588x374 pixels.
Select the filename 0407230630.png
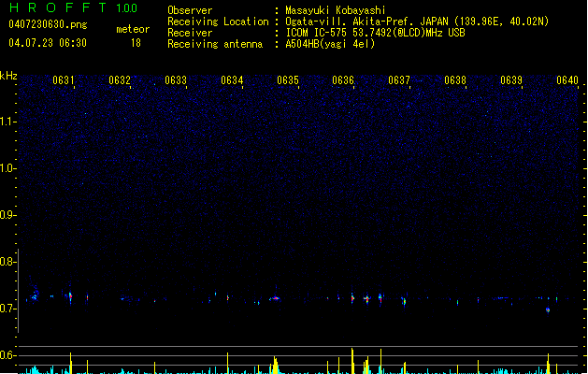pos(48,24)
